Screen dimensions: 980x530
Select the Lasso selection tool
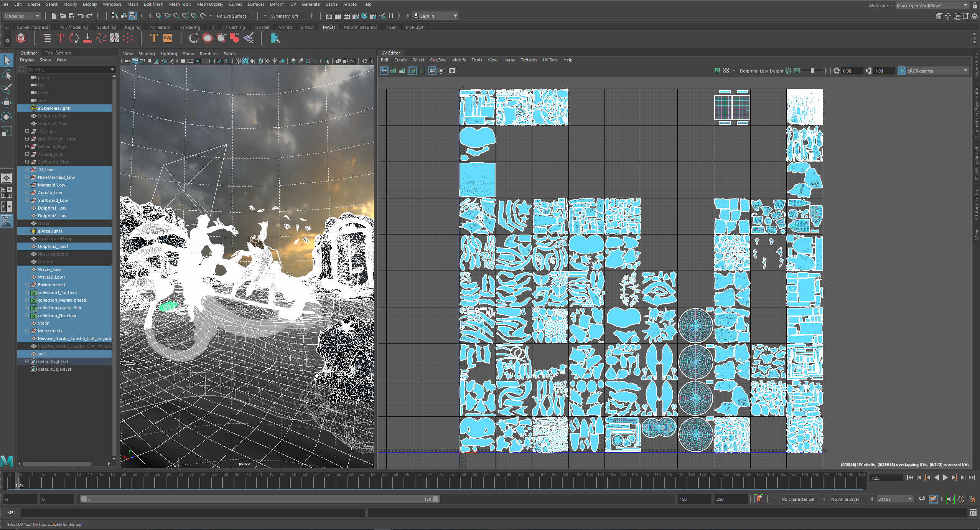point(7,74)
